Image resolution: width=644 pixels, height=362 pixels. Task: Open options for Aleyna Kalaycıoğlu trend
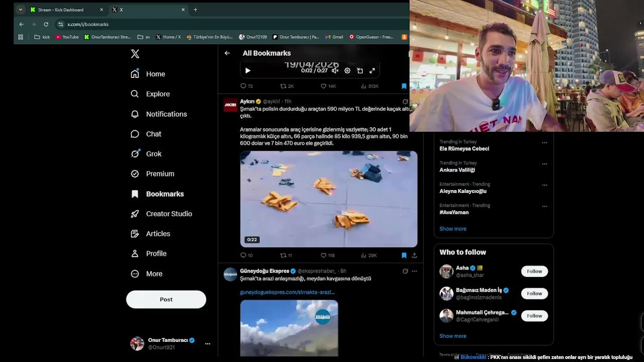[544, 185]
